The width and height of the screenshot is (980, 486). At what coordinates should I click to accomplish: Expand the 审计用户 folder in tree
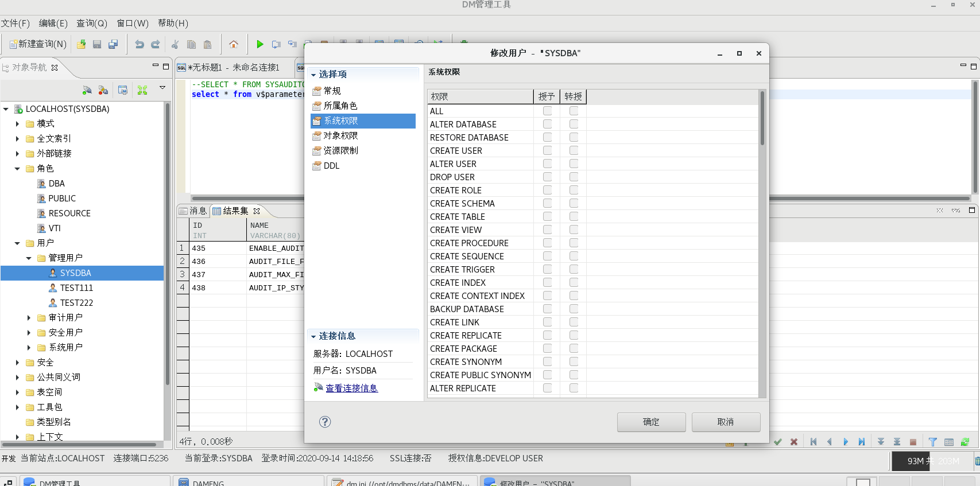(x=29, y=317)
